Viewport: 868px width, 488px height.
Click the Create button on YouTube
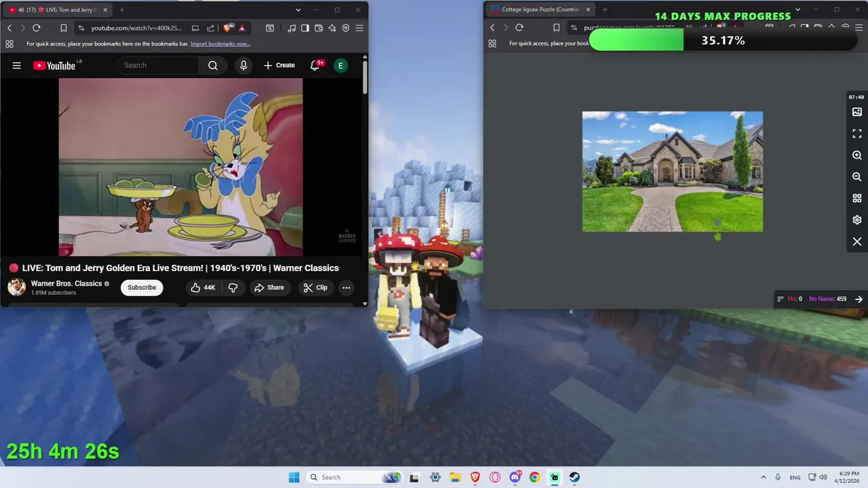279,65
